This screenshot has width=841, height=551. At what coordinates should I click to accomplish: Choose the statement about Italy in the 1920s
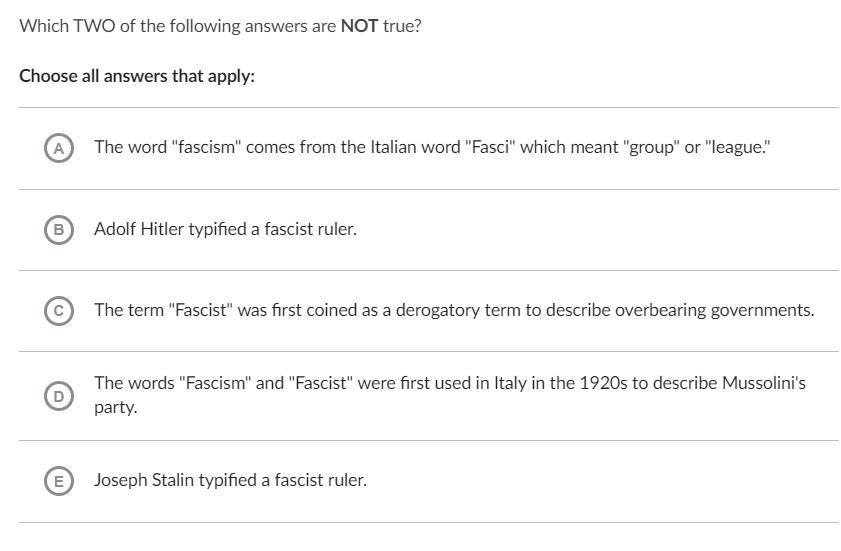[x=449, y=383]
